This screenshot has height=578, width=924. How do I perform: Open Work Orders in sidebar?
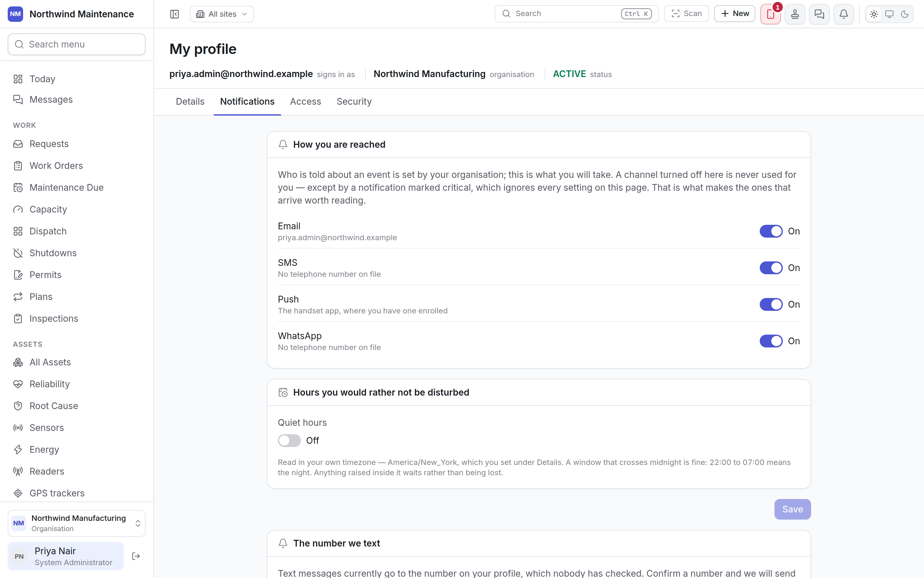(77, 165)
